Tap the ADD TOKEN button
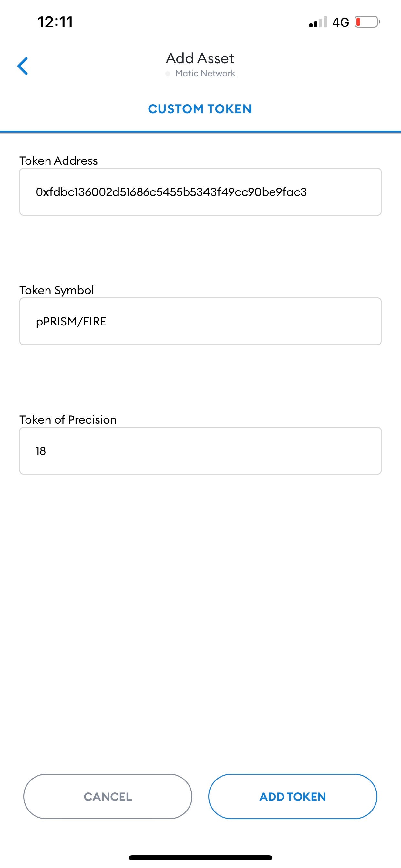The height and width of the screenshot is (868, 401). (293, 797)
